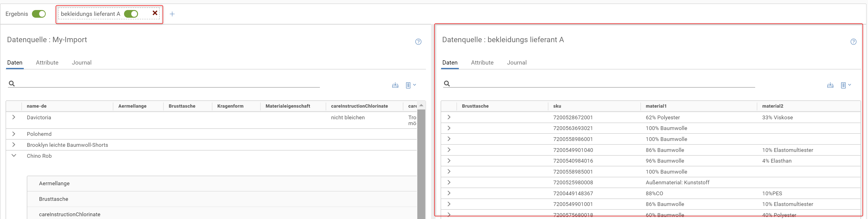Toggle the Ergebnis switch
Screen dimensions: 868x219
tap(39, 14)
